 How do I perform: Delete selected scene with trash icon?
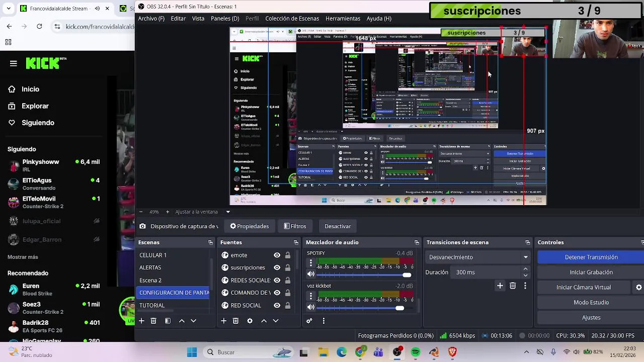(x=153, y=321)
